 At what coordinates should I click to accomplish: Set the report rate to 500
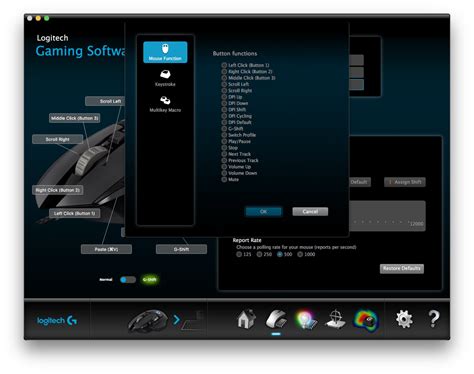point(280,254)
